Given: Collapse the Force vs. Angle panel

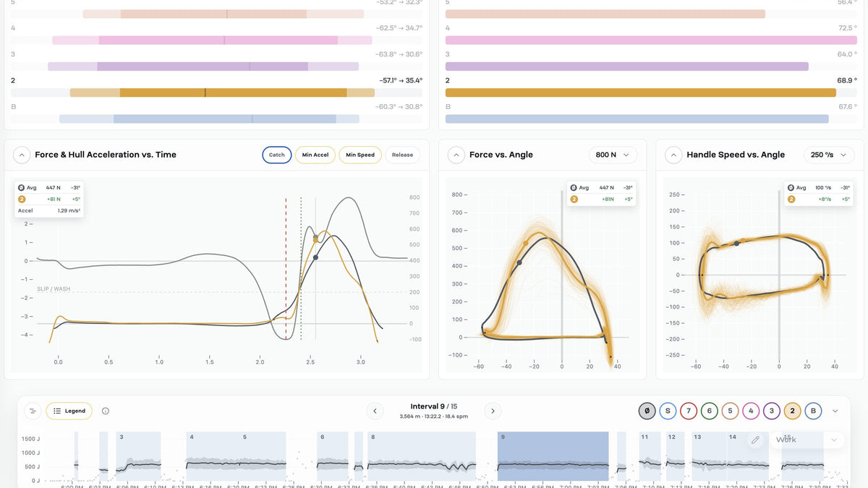Looking at the screenshot, I should [456, 155].
